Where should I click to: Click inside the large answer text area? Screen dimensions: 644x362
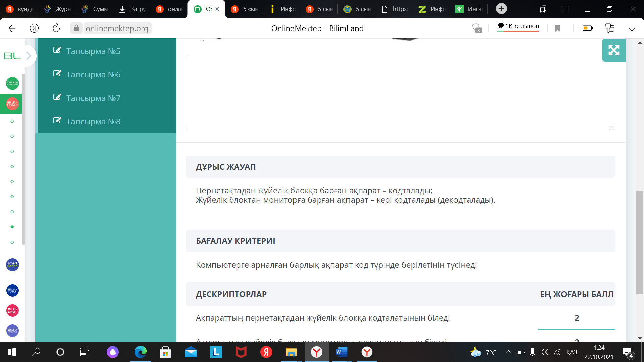400,93
